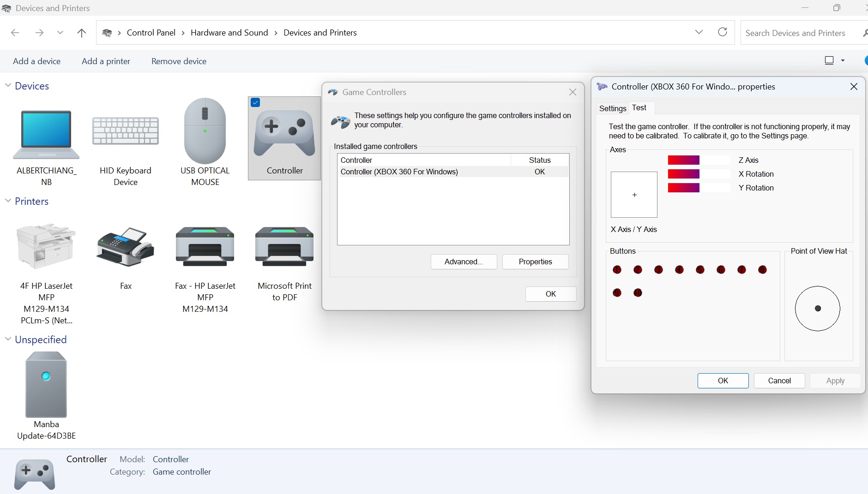Click the Z Axis red indicator bar

[684, 160]
